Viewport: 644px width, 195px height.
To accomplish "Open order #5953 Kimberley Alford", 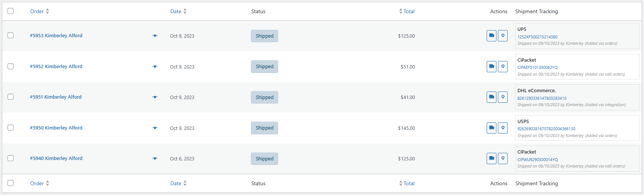I will pos(56,35).
